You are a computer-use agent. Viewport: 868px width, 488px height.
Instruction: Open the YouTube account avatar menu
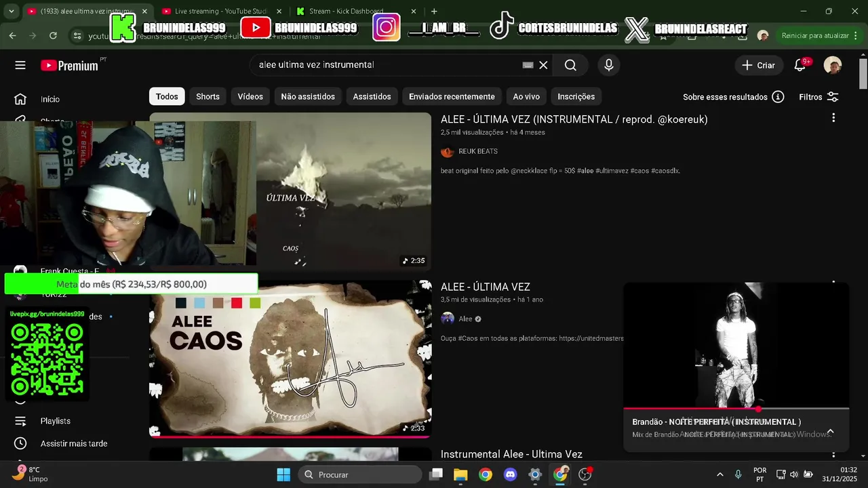(x=833, y=65)
